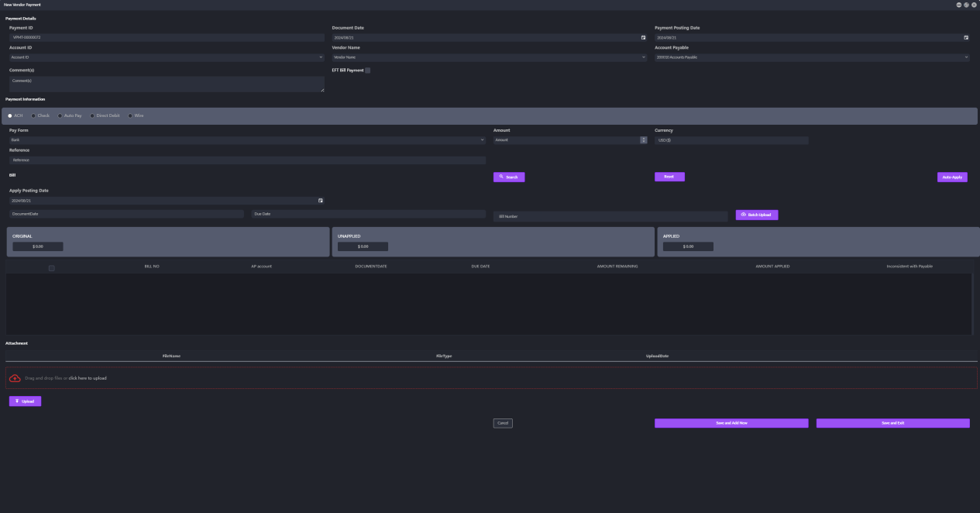Image resolution: width=980 pixels, height=513 pixels.
Task: Click the Batch Upload eye button
Action: [x=756, y=215]
